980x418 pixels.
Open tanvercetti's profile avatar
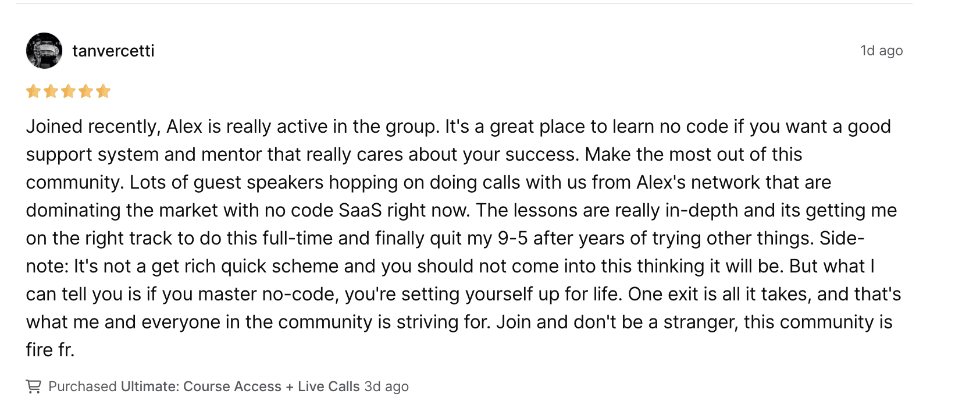click(44, 51)
